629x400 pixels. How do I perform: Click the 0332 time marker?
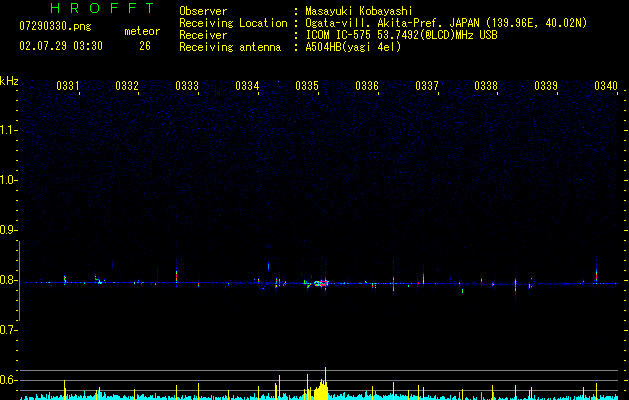(x=127, y=86)
